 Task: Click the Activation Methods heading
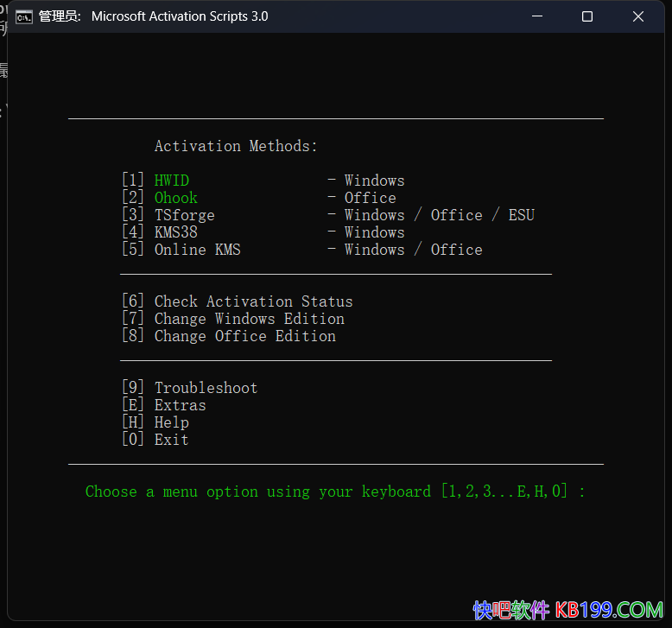(x=236, y=146)
